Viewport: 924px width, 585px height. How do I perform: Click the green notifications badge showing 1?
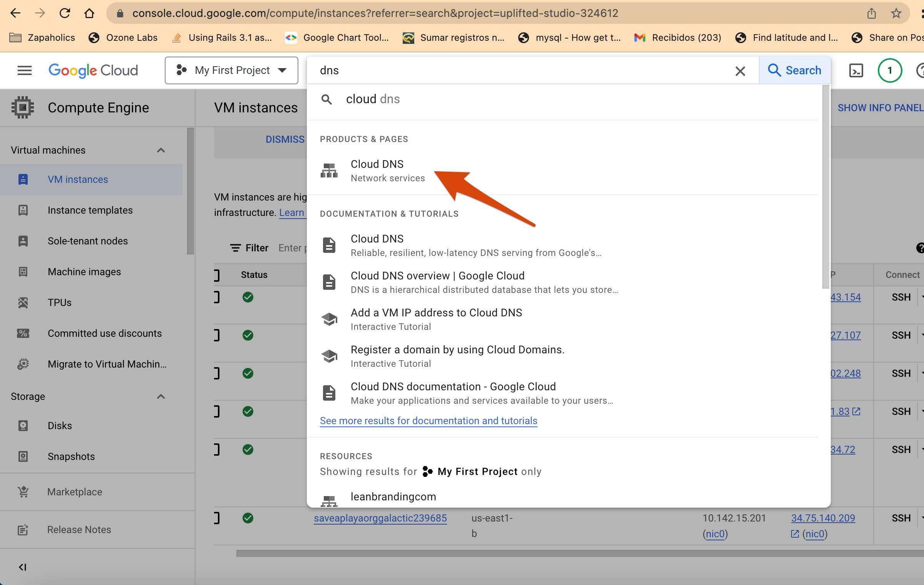pos(890,70)
